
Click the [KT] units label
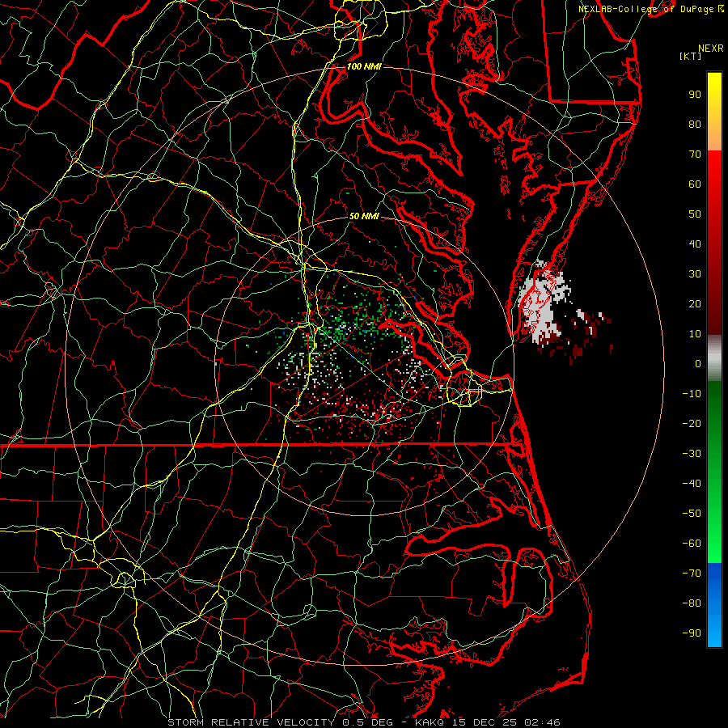point(690,56)
